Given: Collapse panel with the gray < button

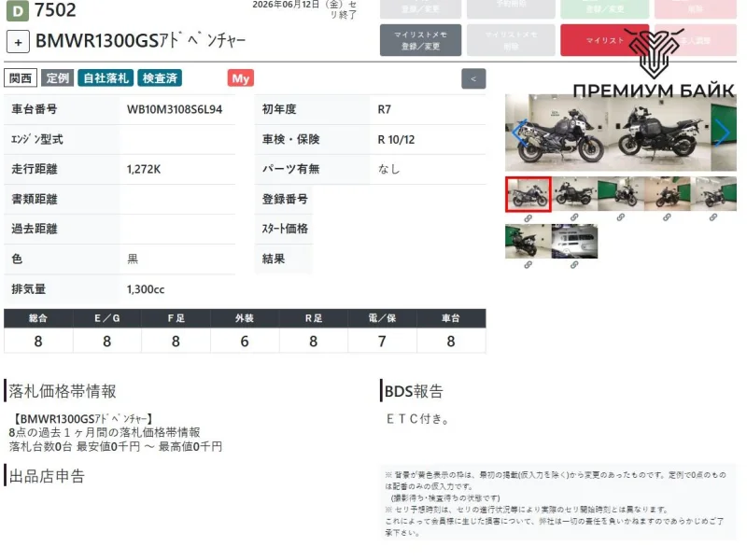Looking at the screenshot, I should click(x=473, y=79).
